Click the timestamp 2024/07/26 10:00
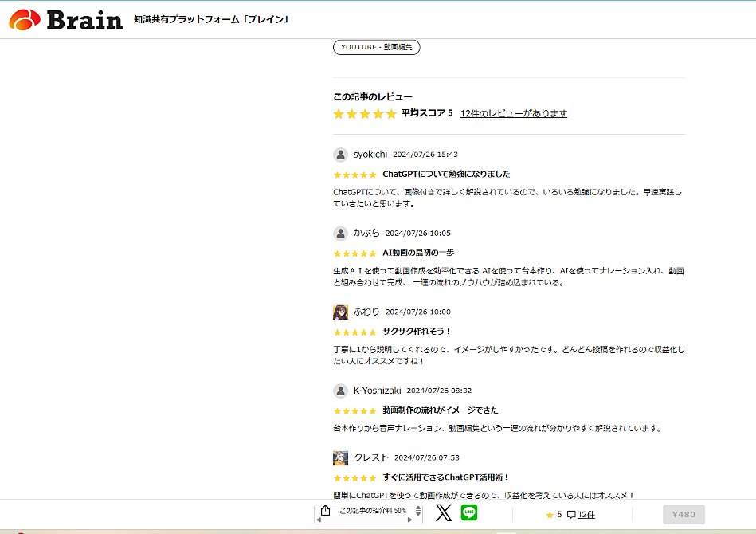Screen dimensions: 756x534 click(x=418, y=312)
